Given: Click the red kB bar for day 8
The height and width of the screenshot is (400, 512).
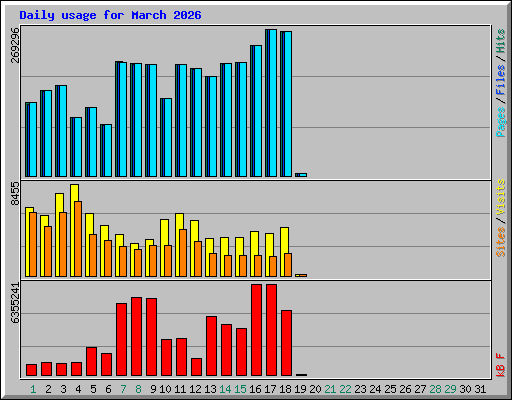Looking at the screenshot, I should pos(136,337).
